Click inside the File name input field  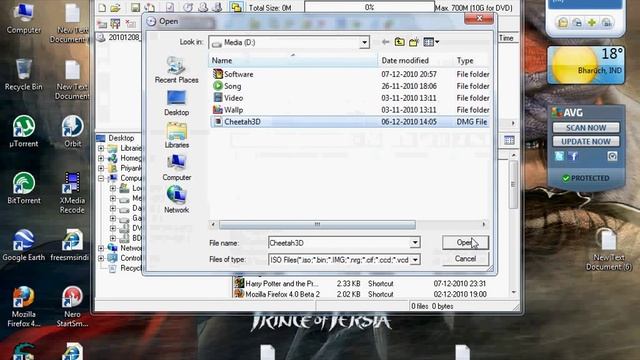(x=339, y=243)
